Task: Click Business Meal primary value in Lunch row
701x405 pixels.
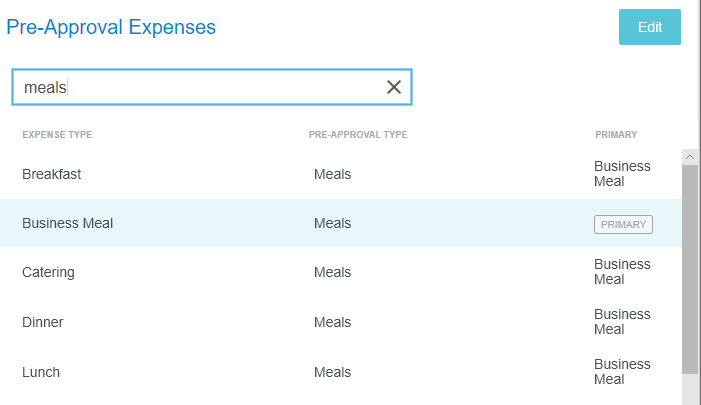Action: (622, 372)
